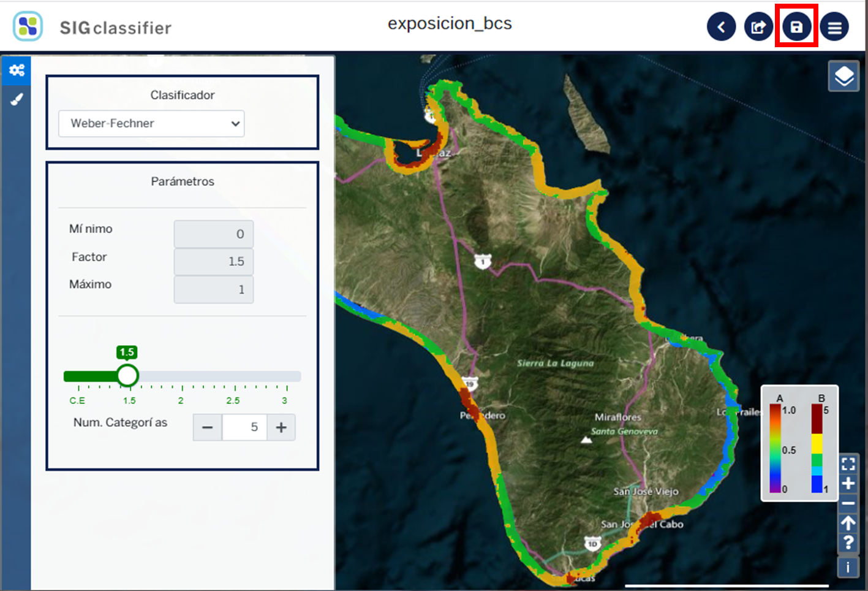The height and width of the screenshot is (591, 868).
Task: Open the classifier settings gears tab
Action: tap(17, 70)
